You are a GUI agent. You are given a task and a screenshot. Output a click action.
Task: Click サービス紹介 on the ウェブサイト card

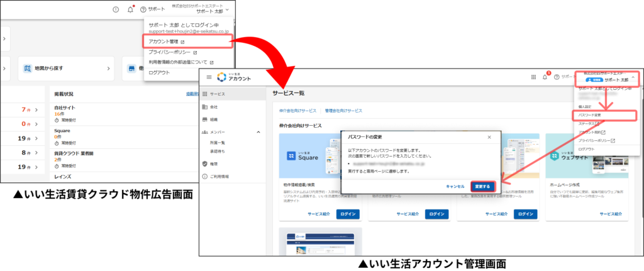611,214
